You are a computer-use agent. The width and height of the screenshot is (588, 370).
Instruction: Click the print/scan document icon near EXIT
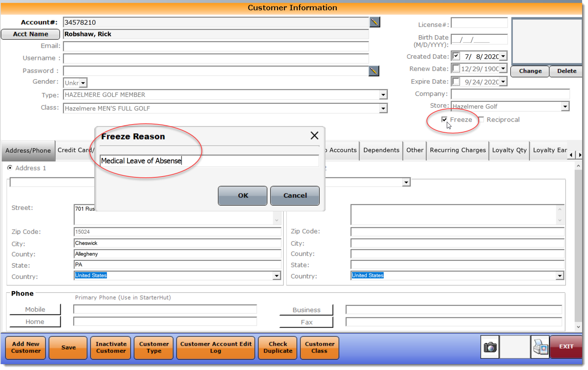point(540,347)
